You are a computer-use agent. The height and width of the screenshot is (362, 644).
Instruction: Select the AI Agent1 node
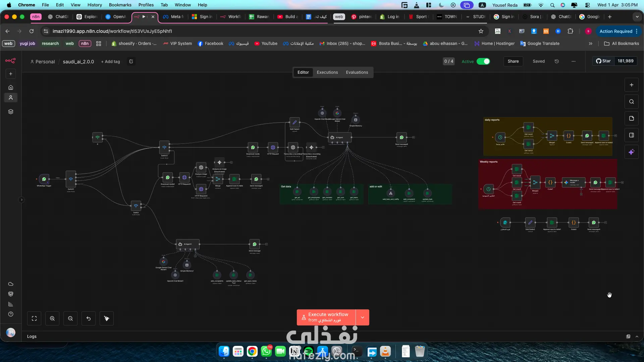click(188, 244)
